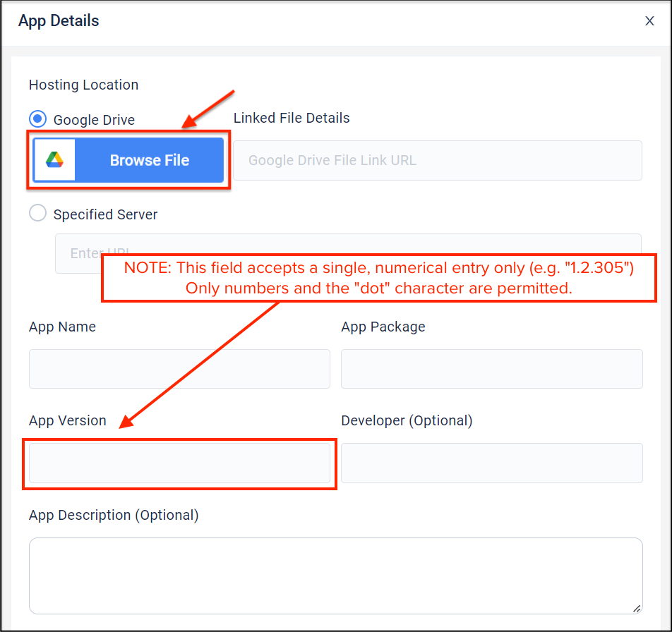Select the Specified Server radio button

click(x=38, y=214)
